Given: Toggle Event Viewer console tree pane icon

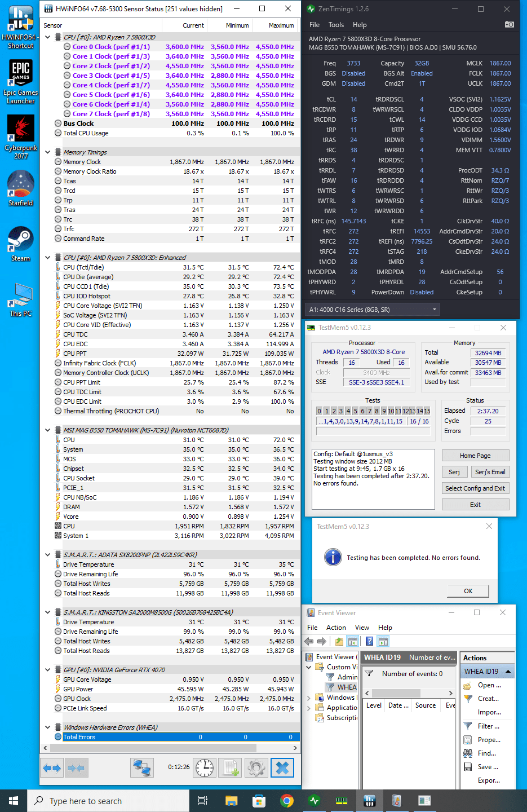Looking at the screenshot, I should (353, 641).
